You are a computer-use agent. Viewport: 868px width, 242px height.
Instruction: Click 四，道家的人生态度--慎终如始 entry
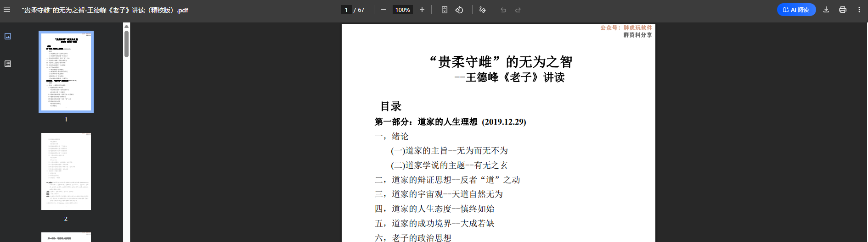[434, 209]
